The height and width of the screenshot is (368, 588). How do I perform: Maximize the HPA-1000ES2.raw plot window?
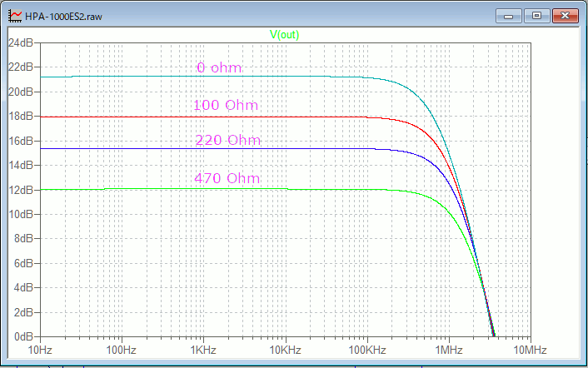pos(536,16)
